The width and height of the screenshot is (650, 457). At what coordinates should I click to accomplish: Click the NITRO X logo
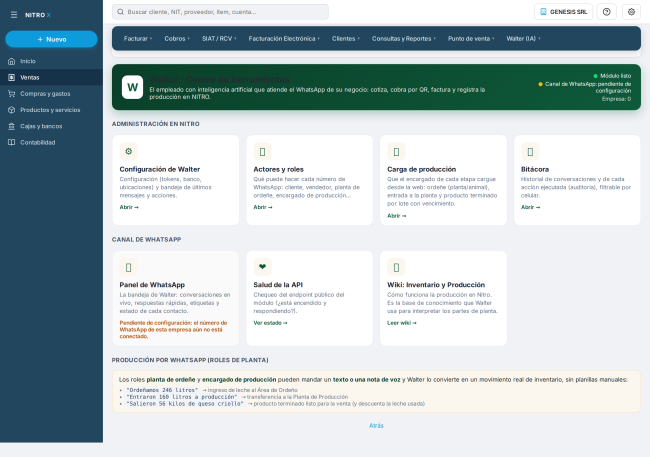(38, 15)
